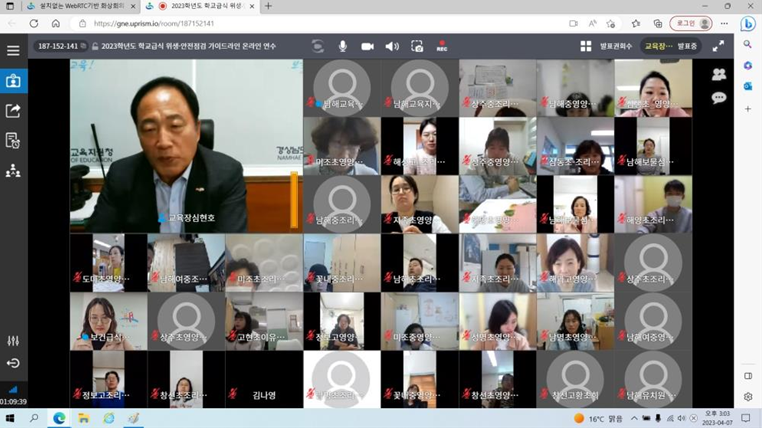Open the browser favorites list icon
Image resolution: width=763 pixels, height=428 pixels.
click(x=636, y=23)
